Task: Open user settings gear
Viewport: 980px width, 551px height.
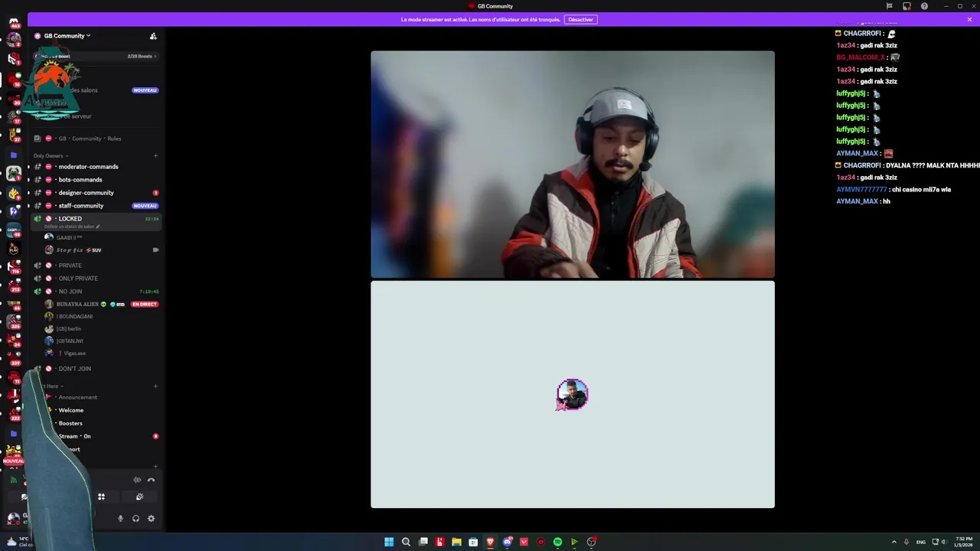Action: pos(151,519)
